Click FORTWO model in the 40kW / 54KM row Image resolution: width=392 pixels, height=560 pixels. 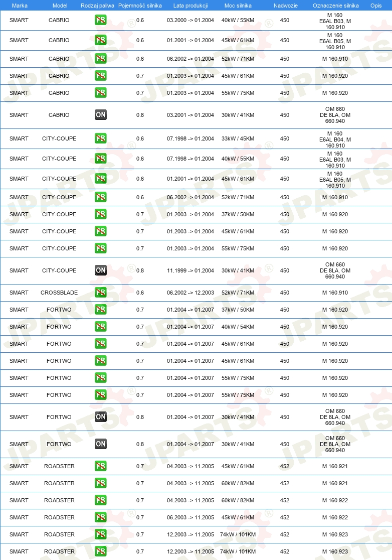[x=59, y=327]
